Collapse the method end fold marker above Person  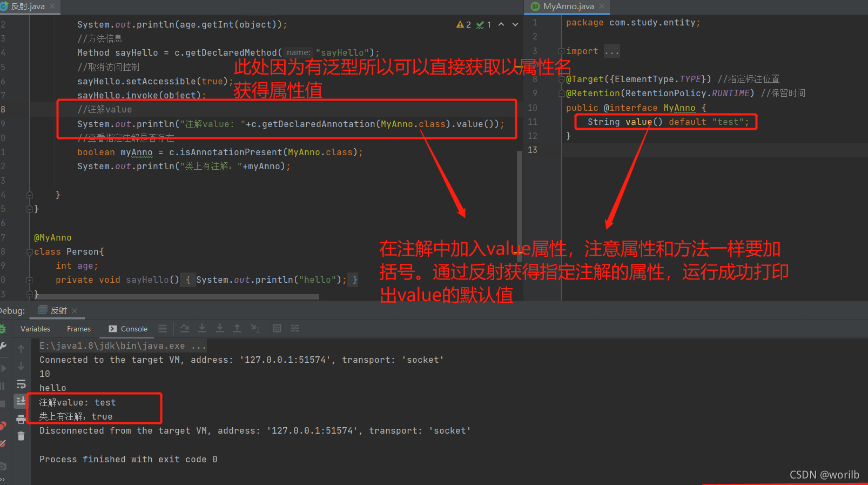tap(30, 195)
